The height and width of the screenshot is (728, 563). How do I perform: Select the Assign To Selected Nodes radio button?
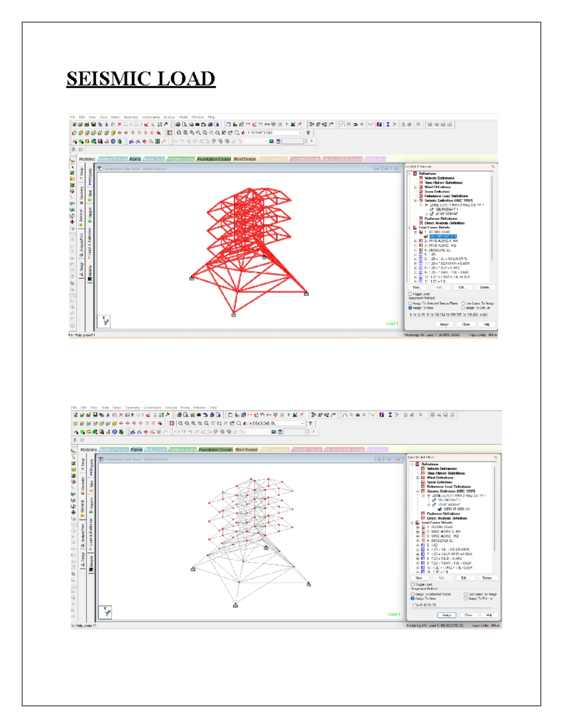point(412,594)
